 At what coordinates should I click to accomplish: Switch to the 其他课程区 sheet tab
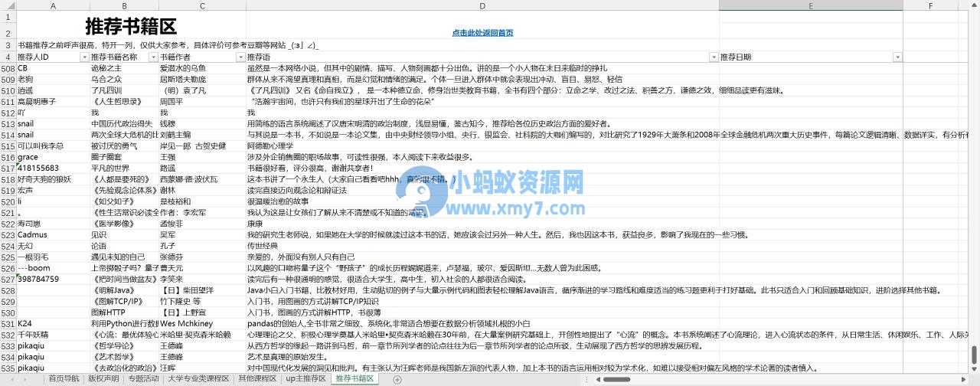click(257, 379)
